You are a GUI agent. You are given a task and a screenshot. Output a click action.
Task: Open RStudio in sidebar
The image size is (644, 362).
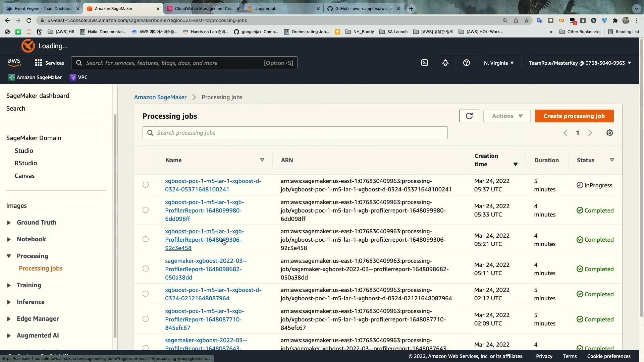(x=26, y=163)
